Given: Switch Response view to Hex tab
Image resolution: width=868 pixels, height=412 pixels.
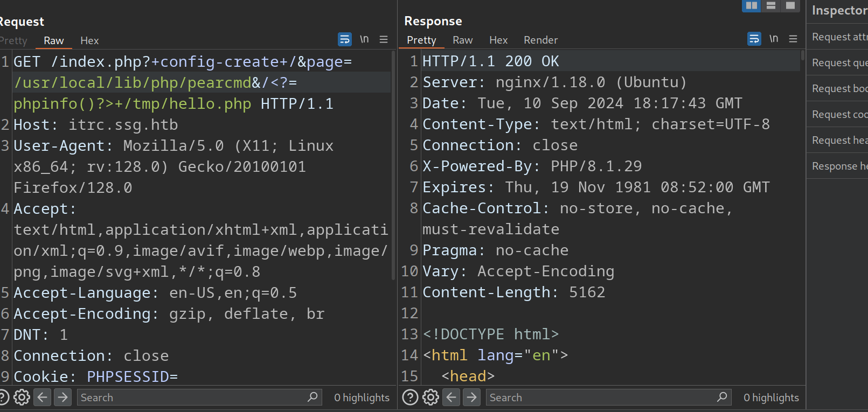Looking at the screenshot, I should tap(498, 40).
